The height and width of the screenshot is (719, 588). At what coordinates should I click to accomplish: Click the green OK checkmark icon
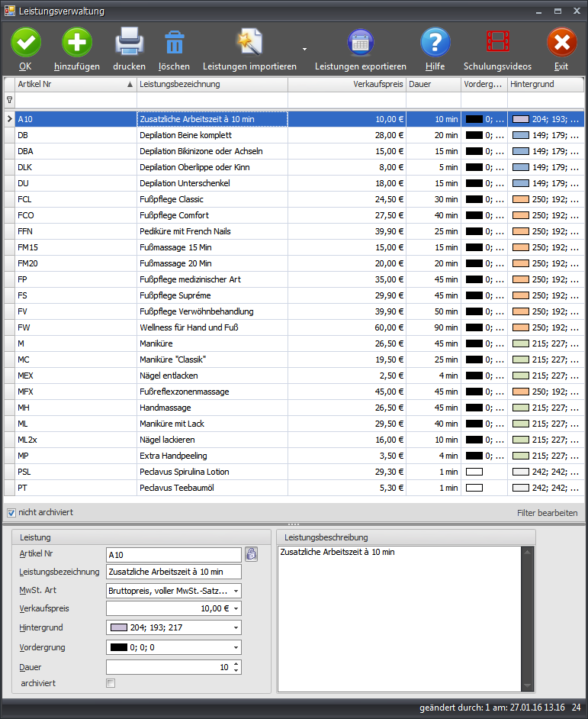coord(26,42)
